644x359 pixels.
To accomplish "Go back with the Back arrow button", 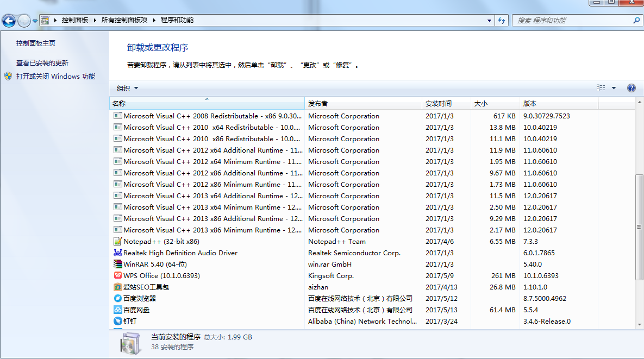I will pos(9,21).
